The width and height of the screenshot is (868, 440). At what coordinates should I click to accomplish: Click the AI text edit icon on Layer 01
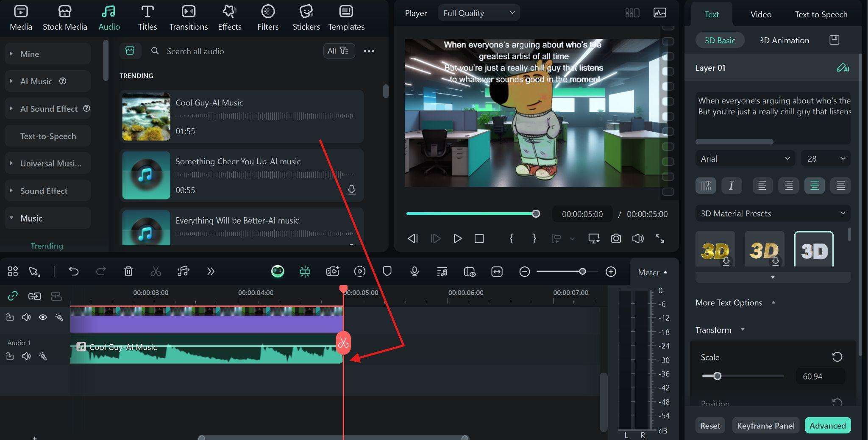(x=843, y=68)
